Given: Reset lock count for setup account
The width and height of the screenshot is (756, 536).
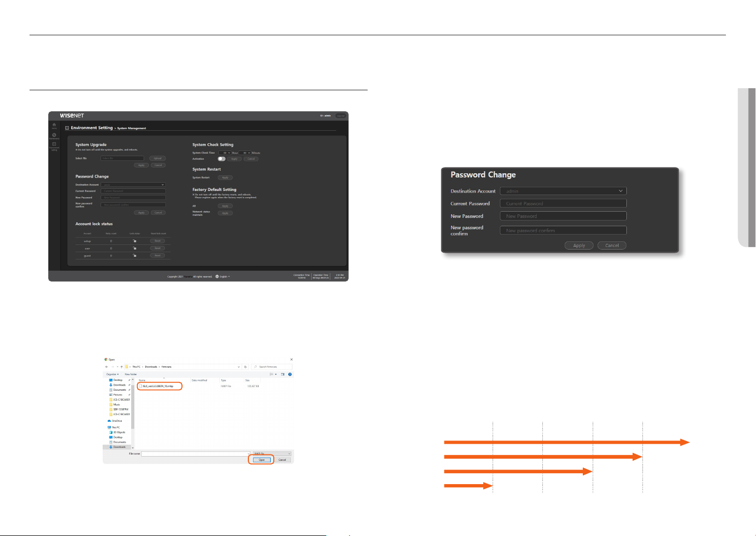Looking at the screenshot, I should coord(158,241).
